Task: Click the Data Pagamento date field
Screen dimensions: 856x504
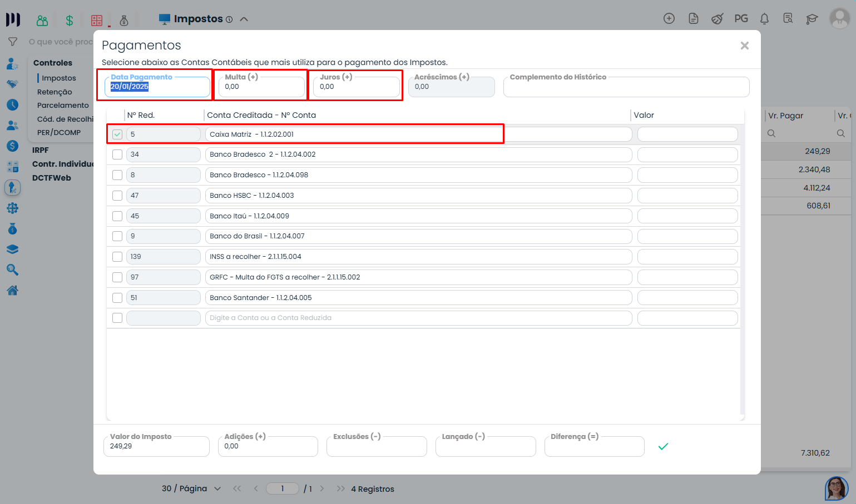Action: [x=157, y=87]
